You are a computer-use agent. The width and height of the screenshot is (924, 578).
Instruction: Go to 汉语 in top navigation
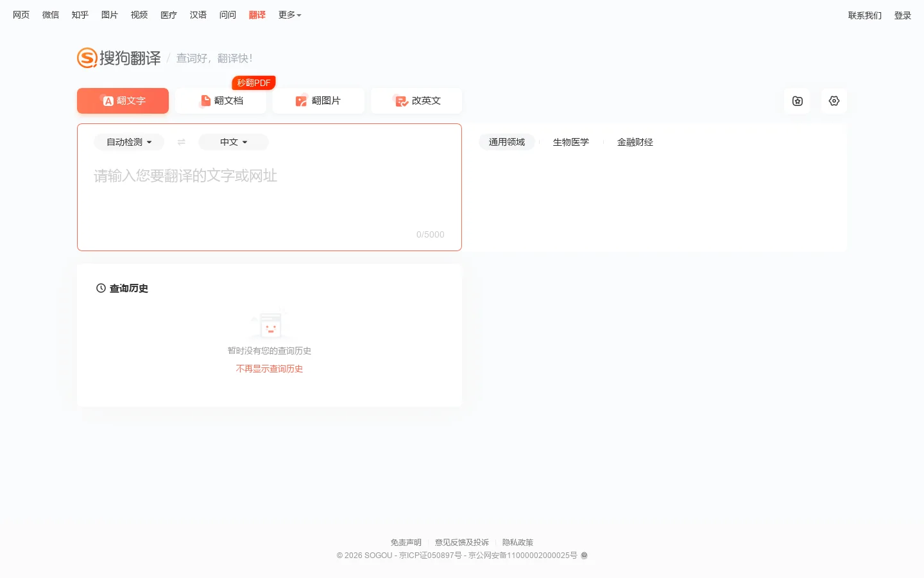[198, 15]
